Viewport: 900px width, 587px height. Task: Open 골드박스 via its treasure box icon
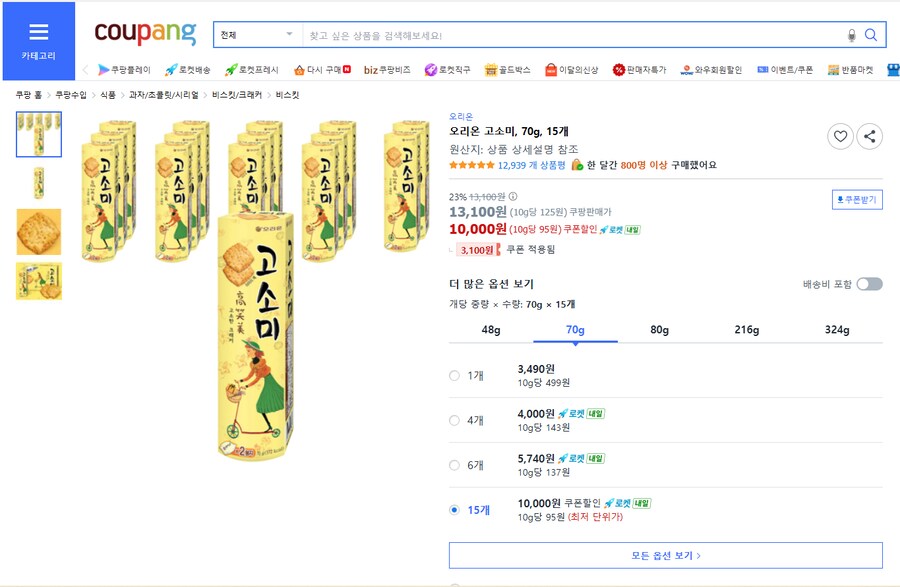(x=490, y=68)
